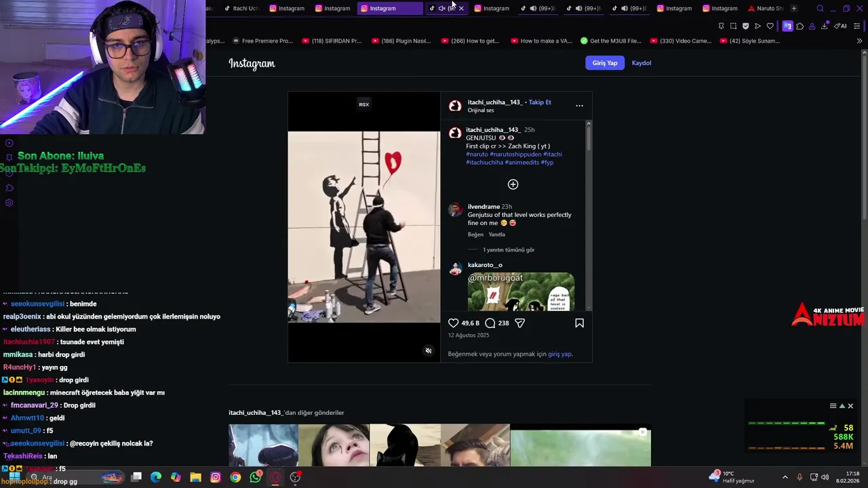This screenshot has width=868, height=488.
Task: Like the post with the heart icon
Action: point(454,323)
